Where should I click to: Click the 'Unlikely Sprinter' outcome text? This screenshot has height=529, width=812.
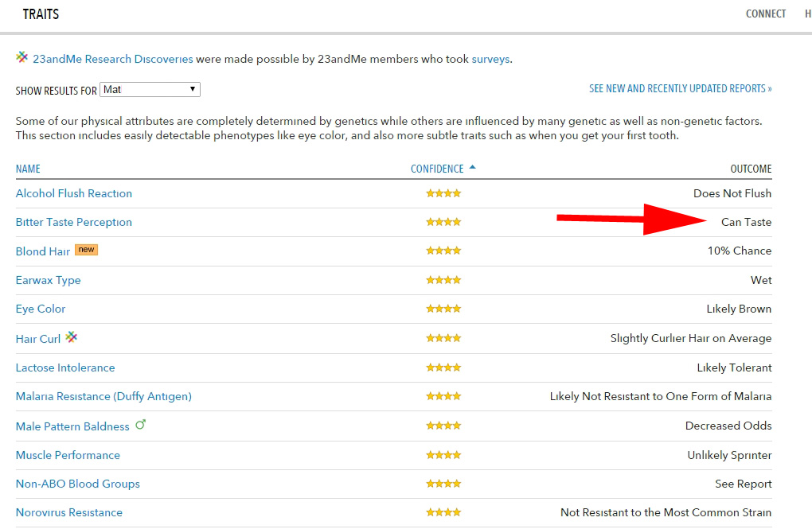tap(730, 456)
